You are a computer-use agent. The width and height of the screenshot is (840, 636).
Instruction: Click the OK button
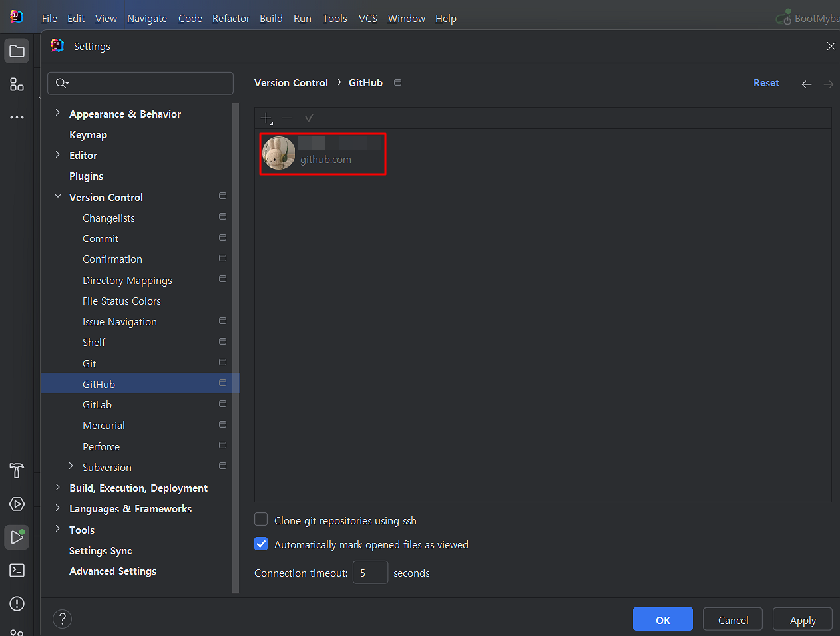(663, 619)
